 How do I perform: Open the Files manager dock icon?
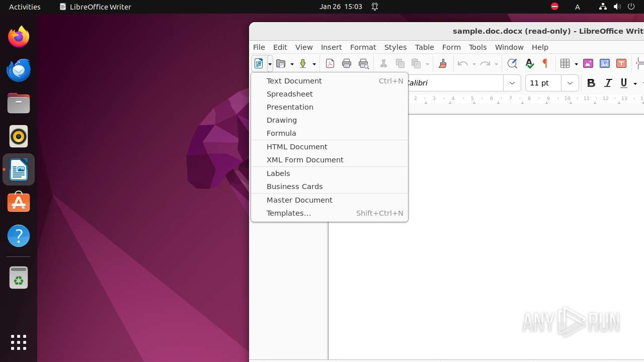[19, 103]
